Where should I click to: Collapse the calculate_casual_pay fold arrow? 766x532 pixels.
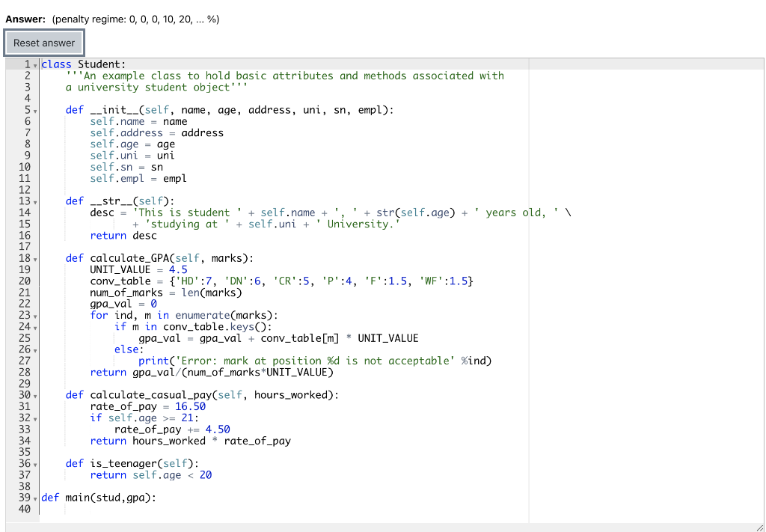pyautogui.click(x=35, y=394)
